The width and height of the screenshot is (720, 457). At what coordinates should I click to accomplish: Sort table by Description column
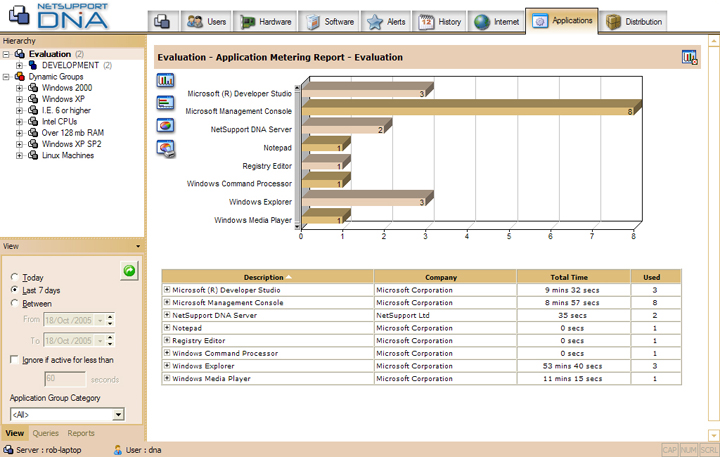pyautogui.click(x=268, y=277)
